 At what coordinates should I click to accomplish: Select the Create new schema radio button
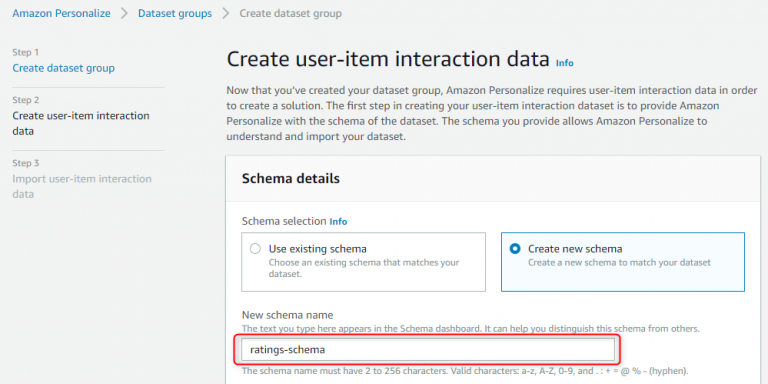coord(515,249)
